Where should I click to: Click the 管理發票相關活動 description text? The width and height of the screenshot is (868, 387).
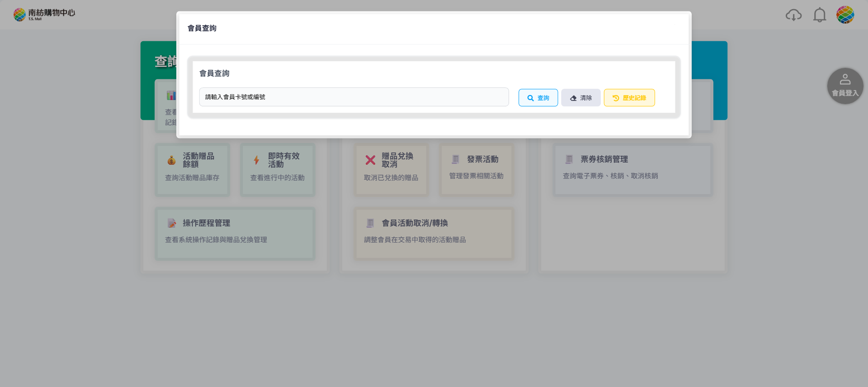476,176
